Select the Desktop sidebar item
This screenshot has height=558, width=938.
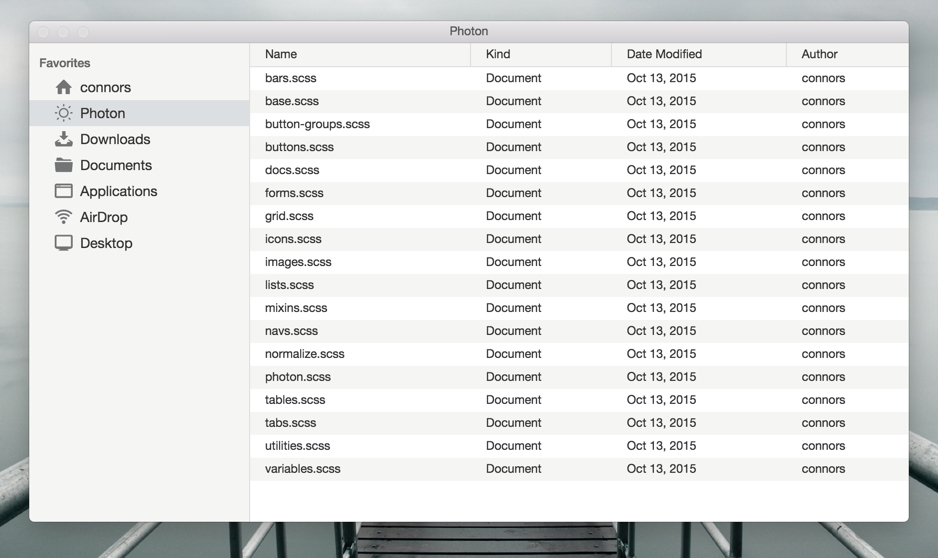tap(139, 243)
